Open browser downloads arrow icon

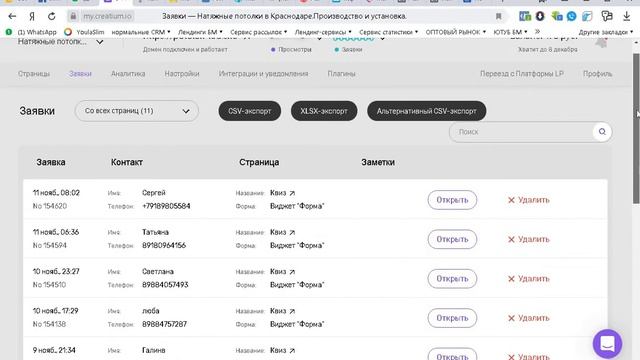(x=627, y=16)
